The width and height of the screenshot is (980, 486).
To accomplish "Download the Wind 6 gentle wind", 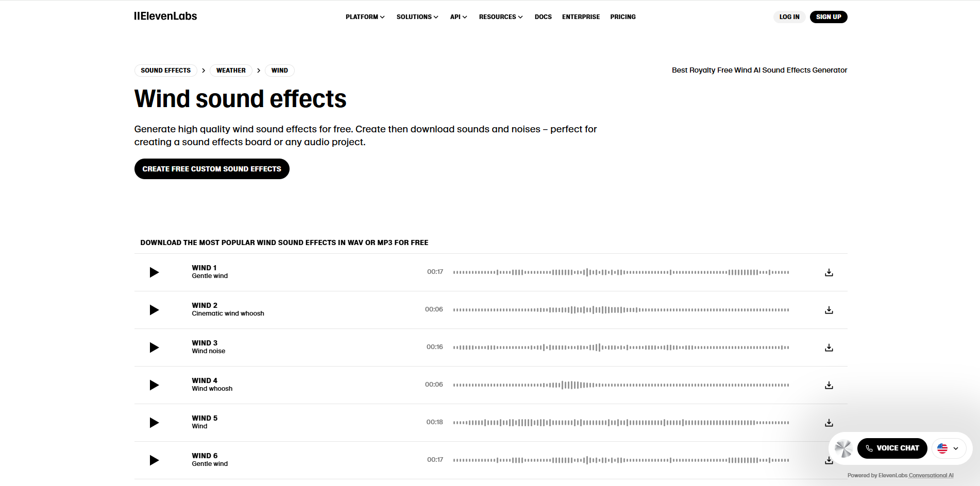I will (829, 460).
